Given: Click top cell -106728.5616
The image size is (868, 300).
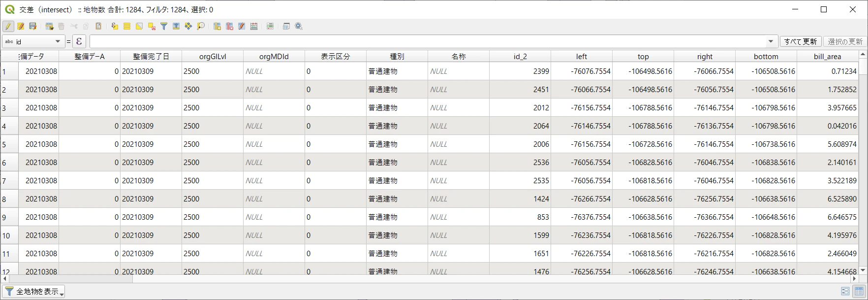Looking at the screenshot, I should 643,144.
